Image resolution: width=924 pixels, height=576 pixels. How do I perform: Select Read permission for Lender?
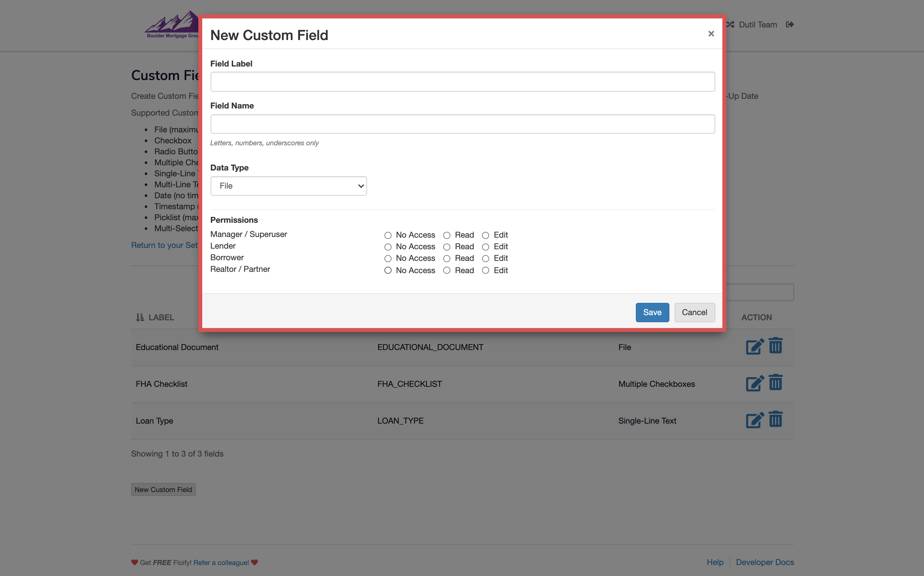[447, 247]
